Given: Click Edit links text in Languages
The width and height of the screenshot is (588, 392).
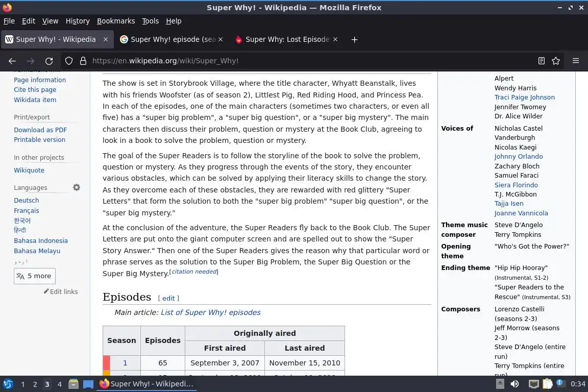Looking at the screenshot, I should pos(64,291).
